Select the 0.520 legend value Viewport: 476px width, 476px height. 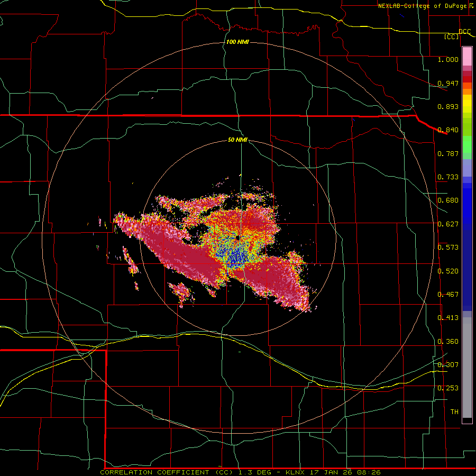(448, 271)
